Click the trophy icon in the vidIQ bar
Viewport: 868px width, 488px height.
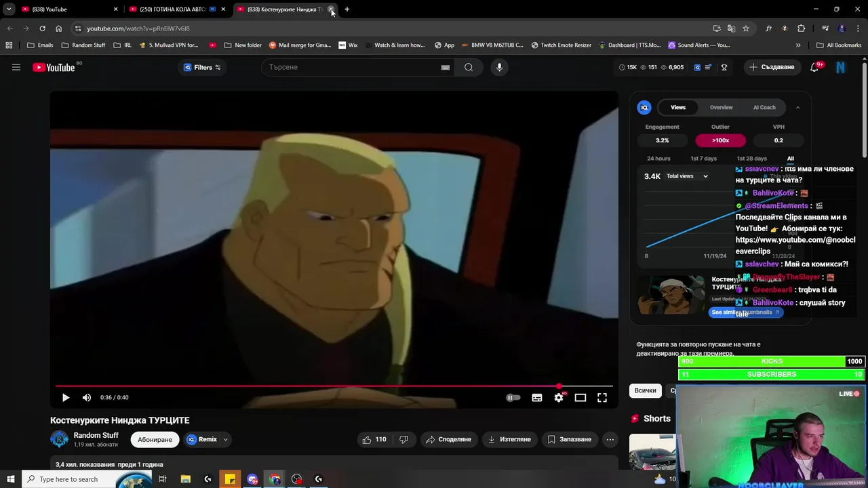(x=724, y=67)
